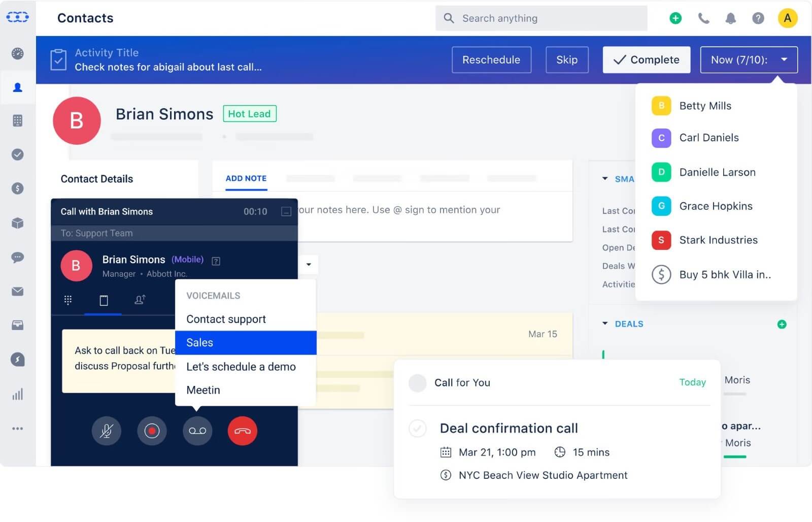The height and width of the screenshot is (522, 812).
Task: Open the email envelope icon in sidebar
Action: coord(18,291)
